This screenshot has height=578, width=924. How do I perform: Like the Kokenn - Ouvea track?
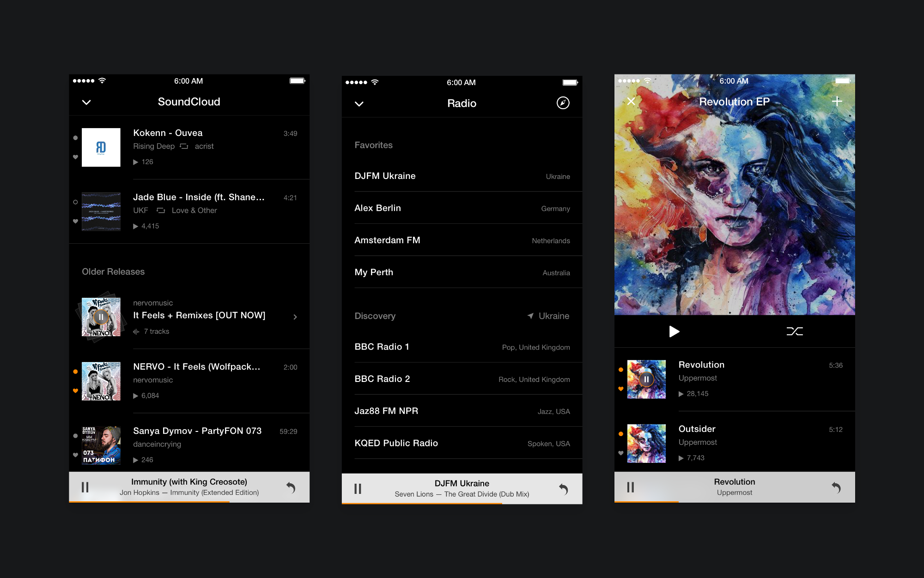75,157
